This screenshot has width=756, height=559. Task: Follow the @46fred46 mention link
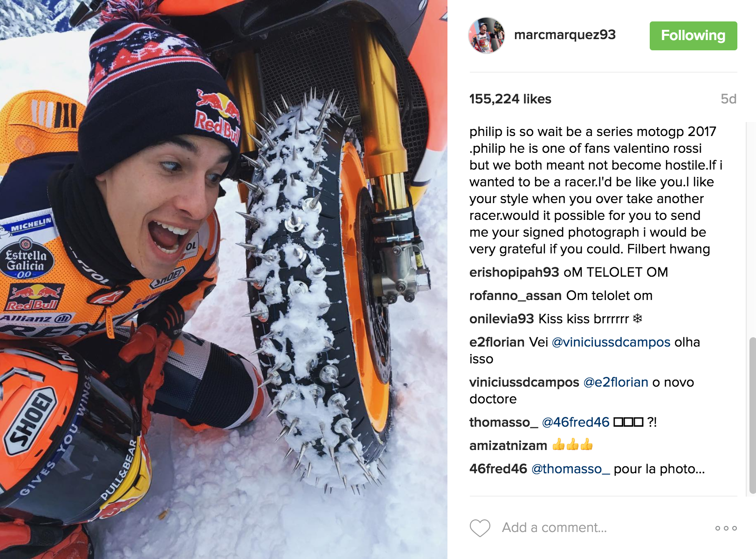pyautogui.click(x=576, y=423)
